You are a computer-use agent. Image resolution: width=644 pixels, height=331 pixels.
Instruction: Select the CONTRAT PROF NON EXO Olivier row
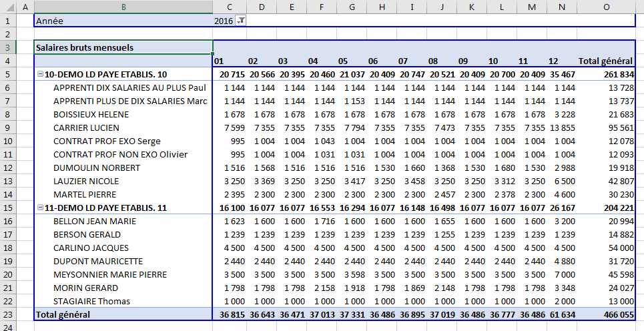click(x=120, y=154)
